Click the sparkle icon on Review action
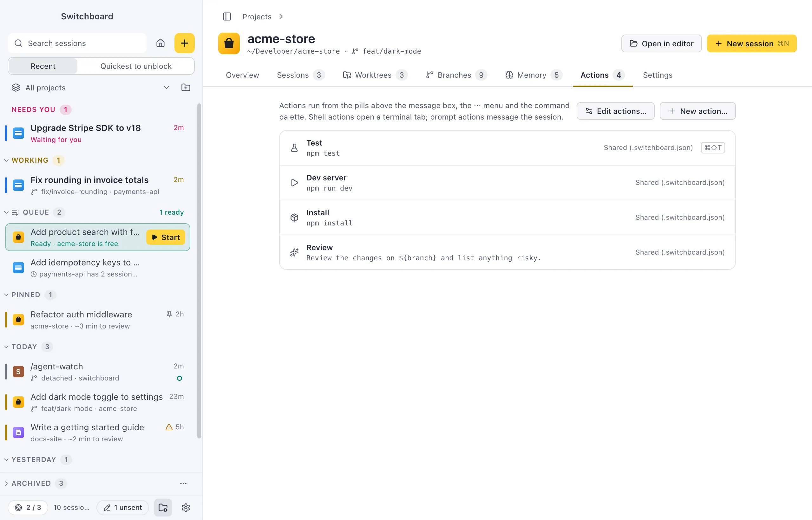 (294, 252)
